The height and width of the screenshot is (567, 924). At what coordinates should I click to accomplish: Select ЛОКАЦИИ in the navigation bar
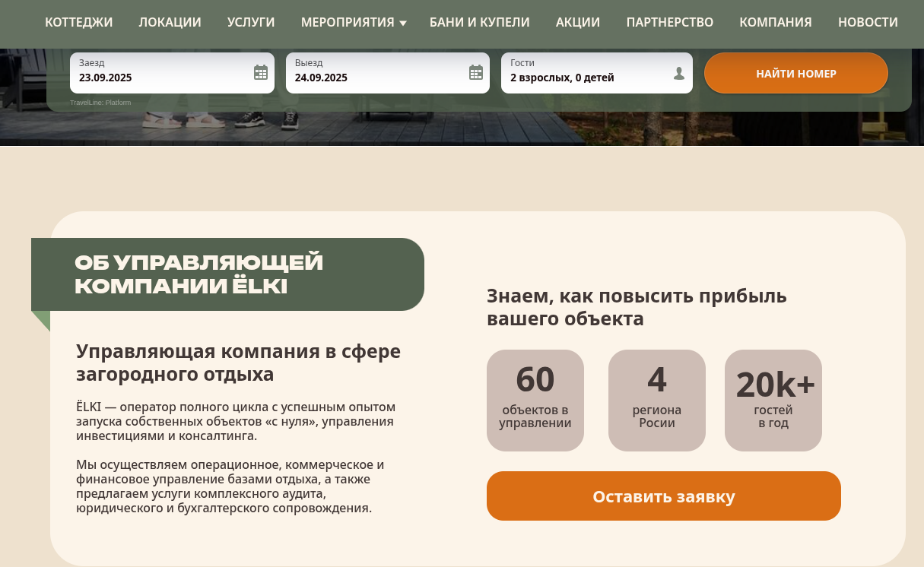(x=170, y=22)
